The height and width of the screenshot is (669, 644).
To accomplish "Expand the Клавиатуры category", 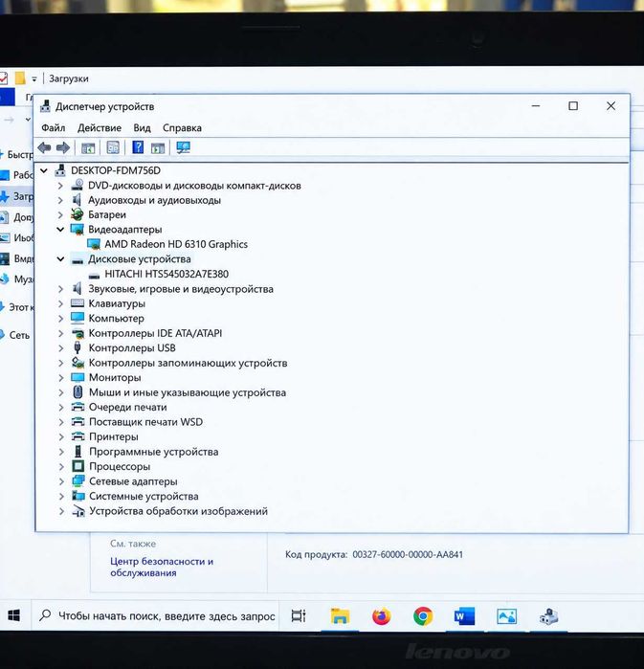I will [x=60, y=303].
